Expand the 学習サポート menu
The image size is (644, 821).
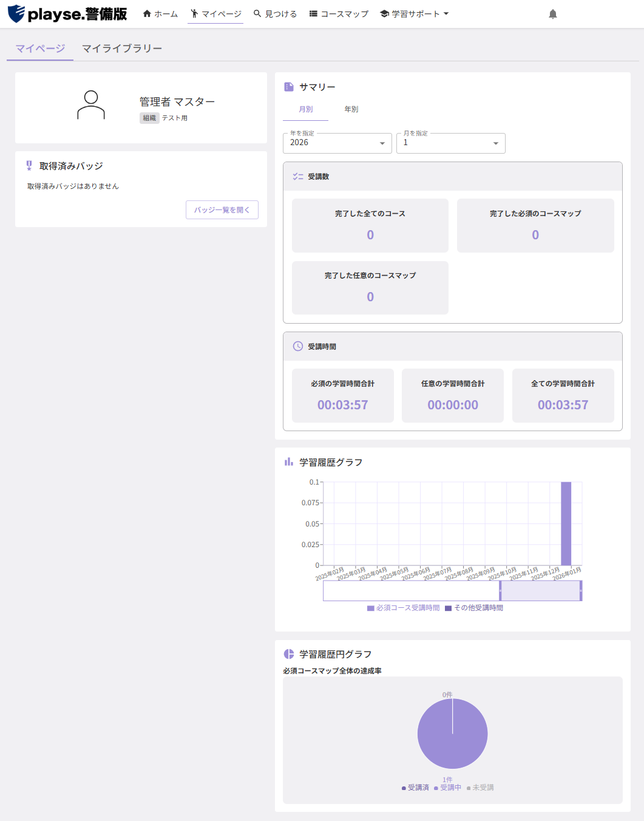pos(415,13)
